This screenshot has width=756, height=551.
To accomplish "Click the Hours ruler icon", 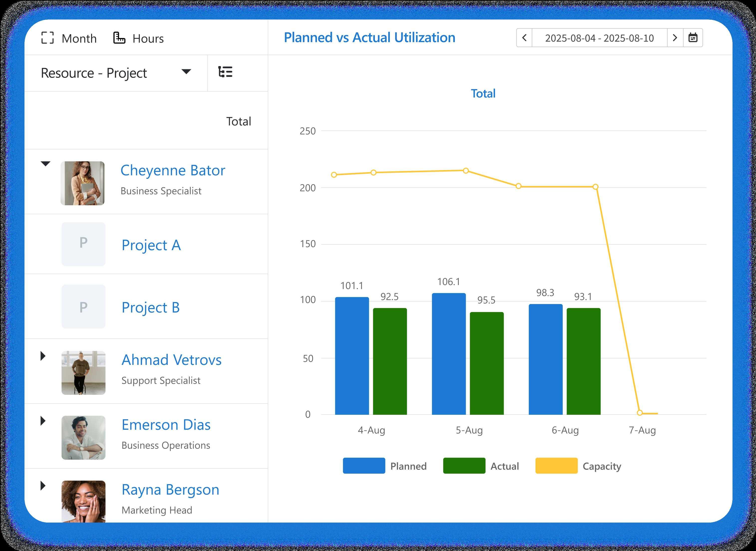I will coord(119,38).
